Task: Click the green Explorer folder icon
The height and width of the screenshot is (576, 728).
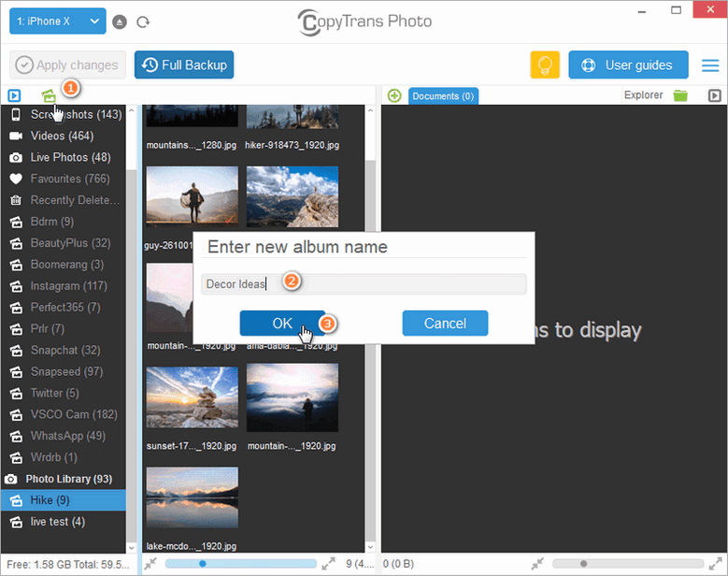Action: [680, 95]
